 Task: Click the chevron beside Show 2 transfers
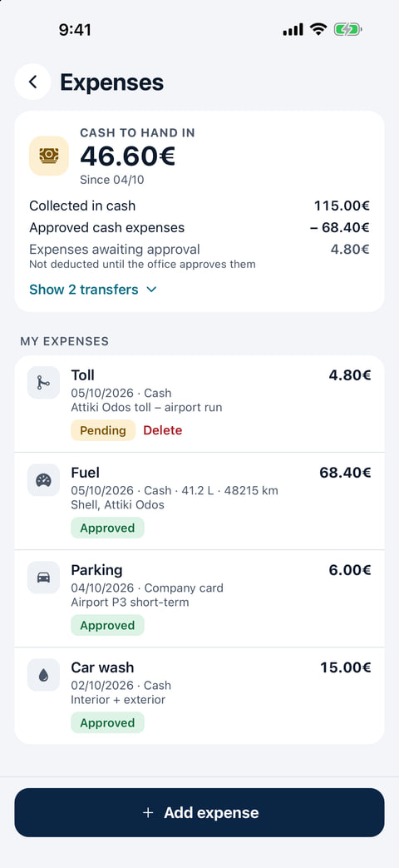[151, 290]
